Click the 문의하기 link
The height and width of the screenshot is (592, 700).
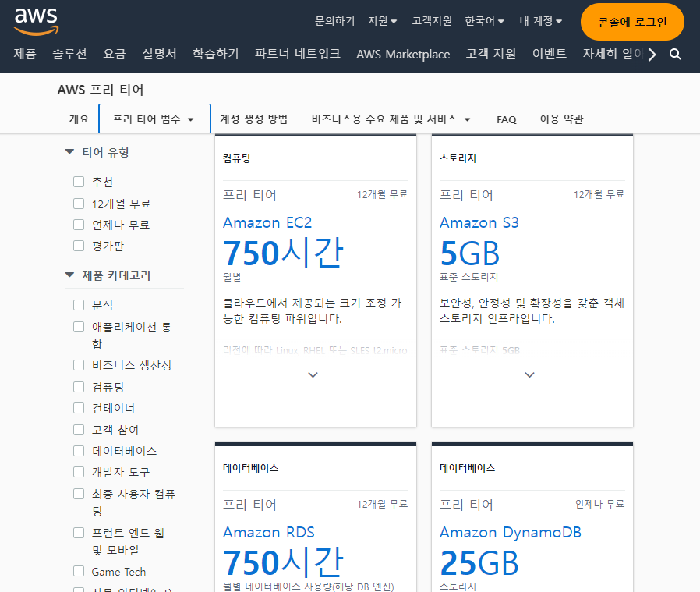pos(334,21)
